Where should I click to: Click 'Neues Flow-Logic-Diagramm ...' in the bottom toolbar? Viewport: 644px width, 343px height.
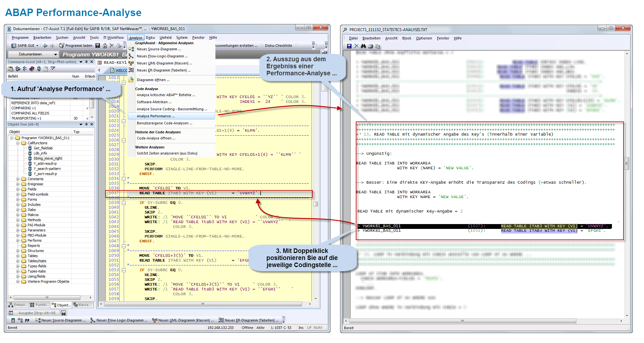coord(119,320)
